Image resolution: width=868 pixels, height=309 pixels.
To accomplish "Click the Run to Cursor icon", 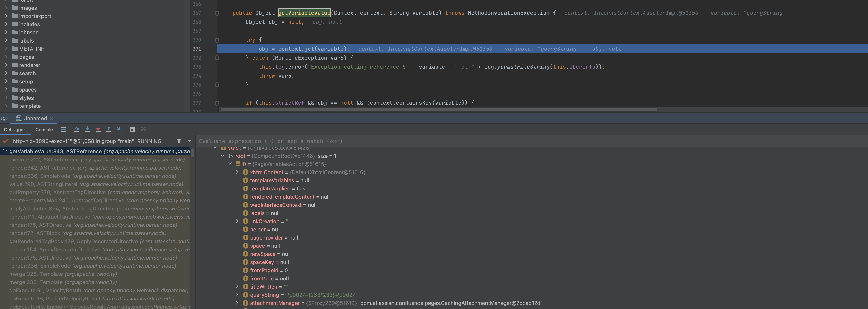I will coord(119,129).
